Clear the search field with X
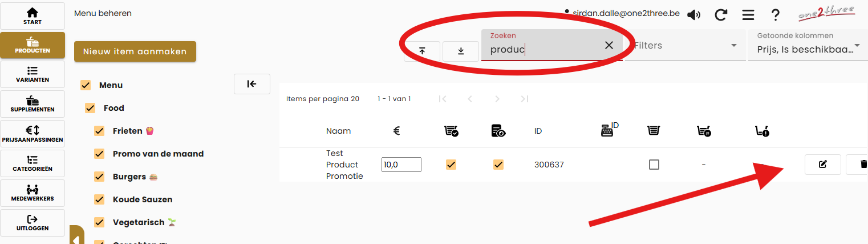This screenshot has height=244, width=868. (x=609, y=45)
